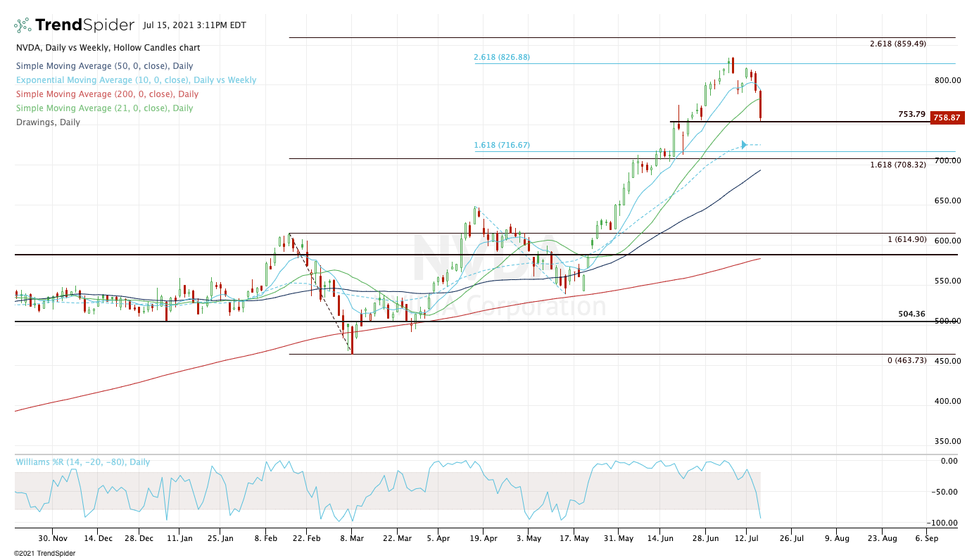Click the 2.618 (859.49) Fibonacci label
Screen dimensions: 979x560
click(x=898, y=44)
